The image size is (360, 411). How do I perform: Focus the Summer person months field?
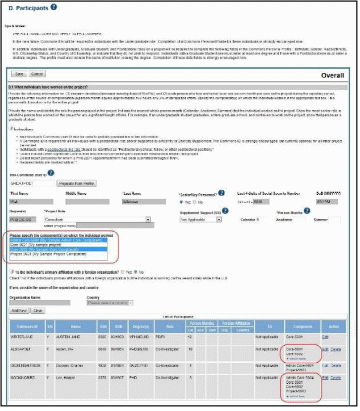[x=335, y=220]
